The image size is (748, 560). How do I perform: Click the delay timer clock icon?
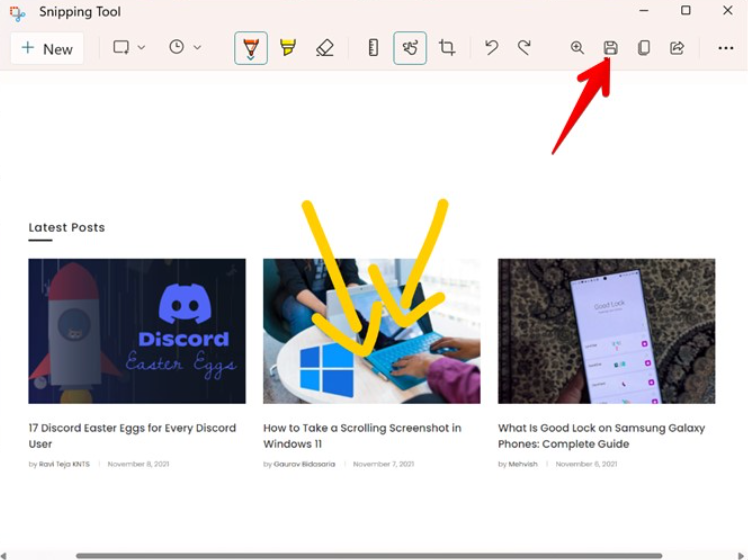pos(177,47)
